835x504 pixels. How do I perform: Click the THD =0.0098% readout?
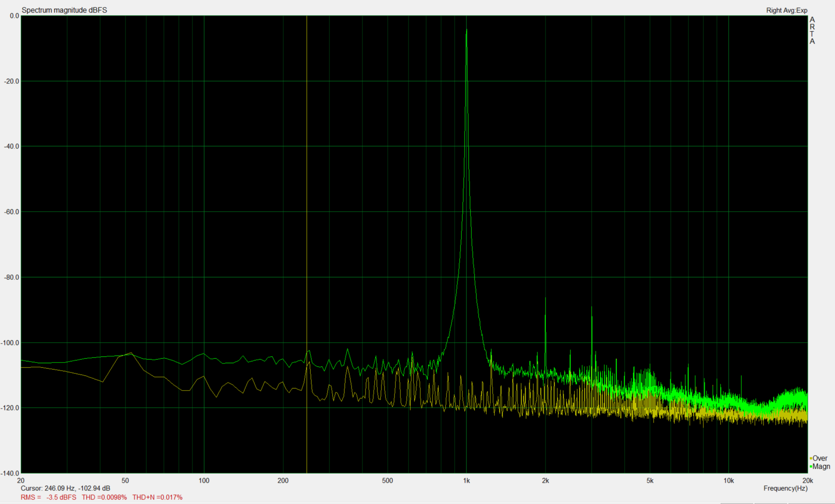pos(104,497)
